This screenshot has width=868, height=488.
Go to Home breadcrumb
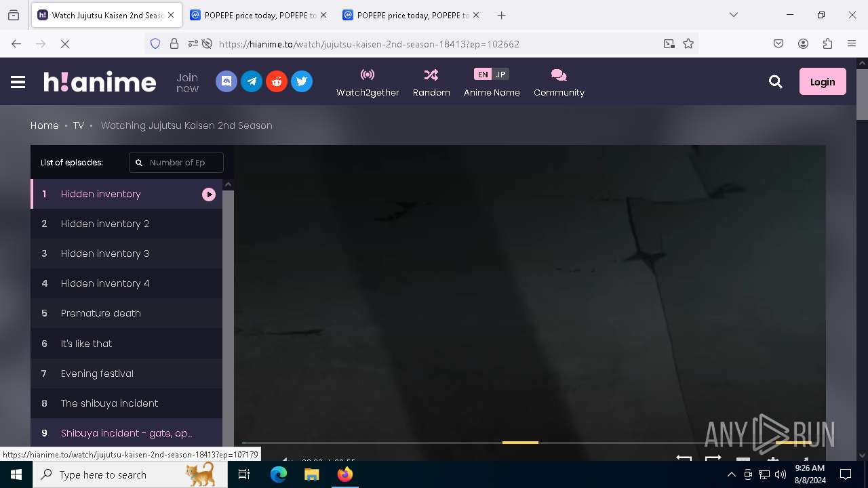pyautogui.click(x=45, y=125)
